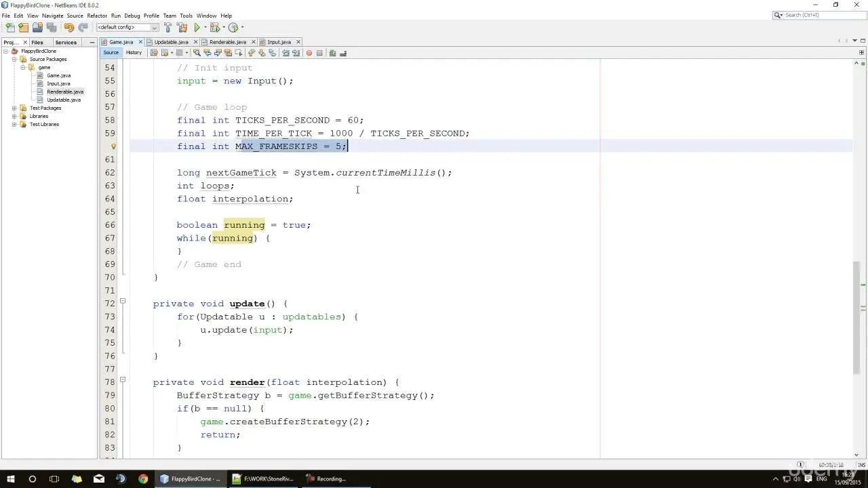Click the Clean and Build Project icon

[x=182, y=28]
